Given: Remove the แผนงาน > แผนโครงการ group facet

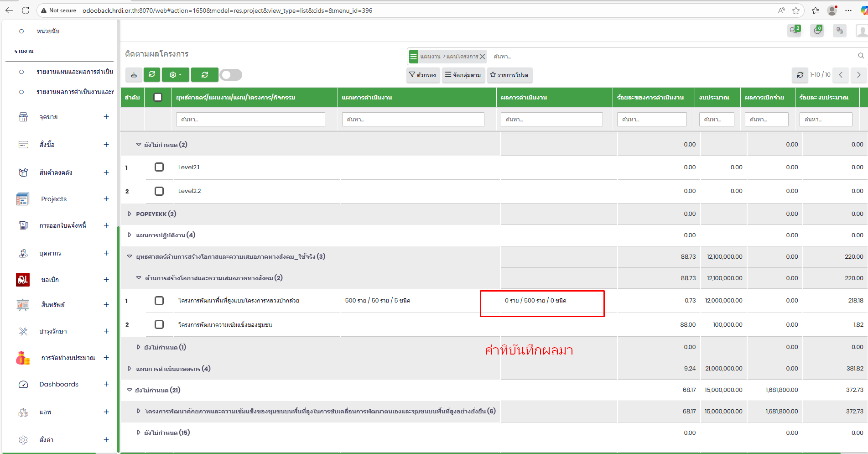Looking at the screenshot, I should click(x=482, y=57).
